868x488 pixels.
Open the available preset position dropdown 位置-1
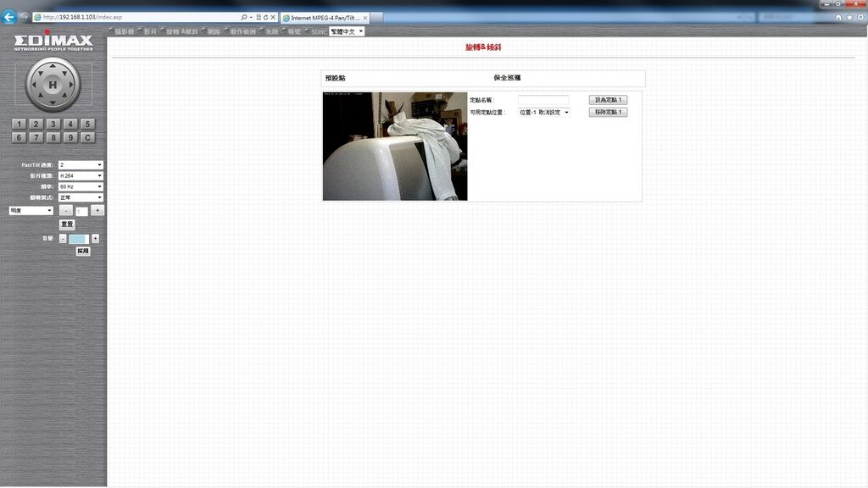pyautogui.click(x=544, y=113)
